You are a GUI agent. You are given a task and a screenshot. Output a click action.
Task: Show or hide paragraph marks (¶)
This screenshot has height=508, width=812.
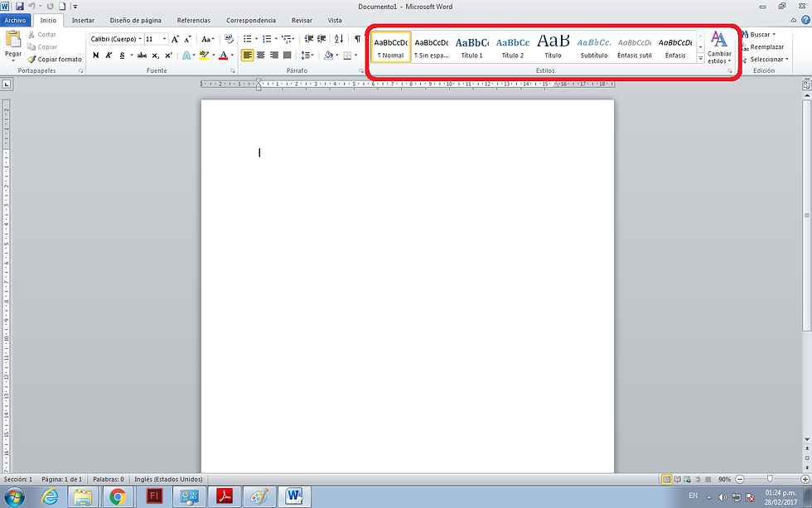(357, 39)
